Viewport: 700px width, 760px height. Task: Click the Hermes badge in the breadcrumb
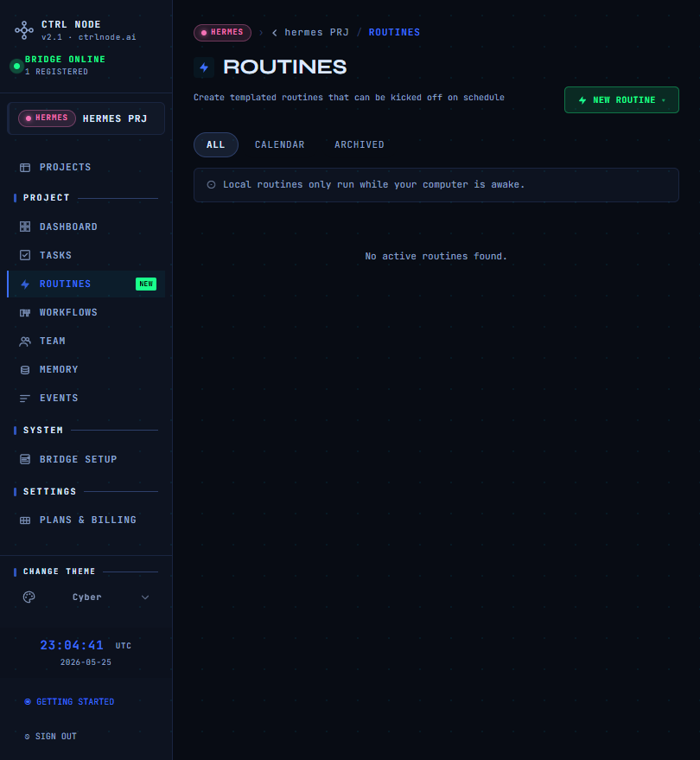[x=222, y=33]
